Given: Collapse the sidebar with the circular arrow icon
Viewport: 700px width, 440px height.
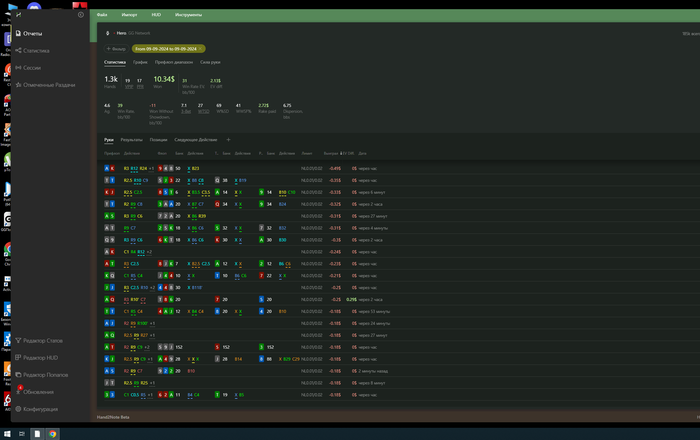Looking at the screenshot, I should [x=81, y=15].
